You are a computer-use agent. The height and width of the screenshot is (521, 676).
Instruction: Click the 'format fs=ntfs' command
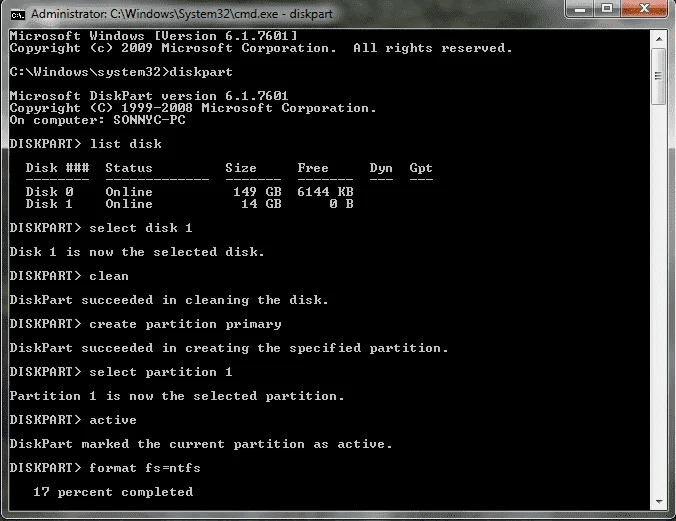[145, 468]
